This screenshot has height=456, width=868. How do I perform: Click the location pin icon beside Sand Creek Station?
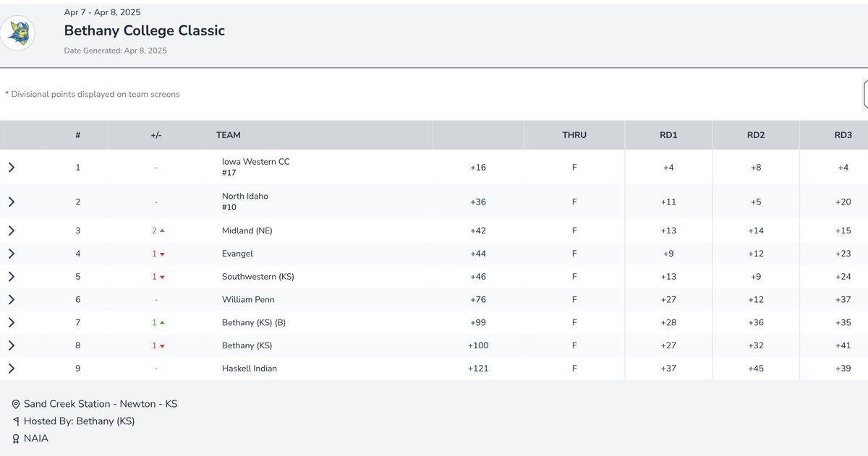coord(16,404)
